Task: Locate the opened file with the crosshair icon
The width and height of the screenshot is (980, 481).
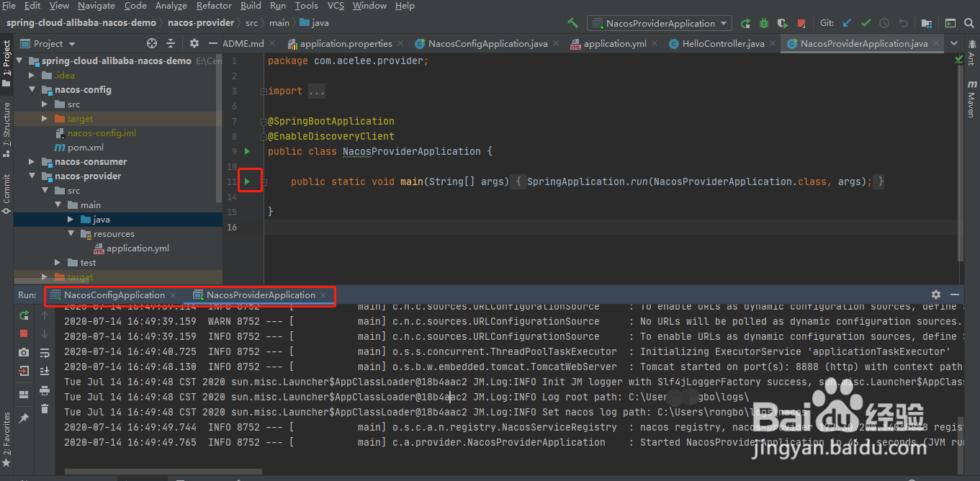Action: pyautogui.click(x=152, y=43)
